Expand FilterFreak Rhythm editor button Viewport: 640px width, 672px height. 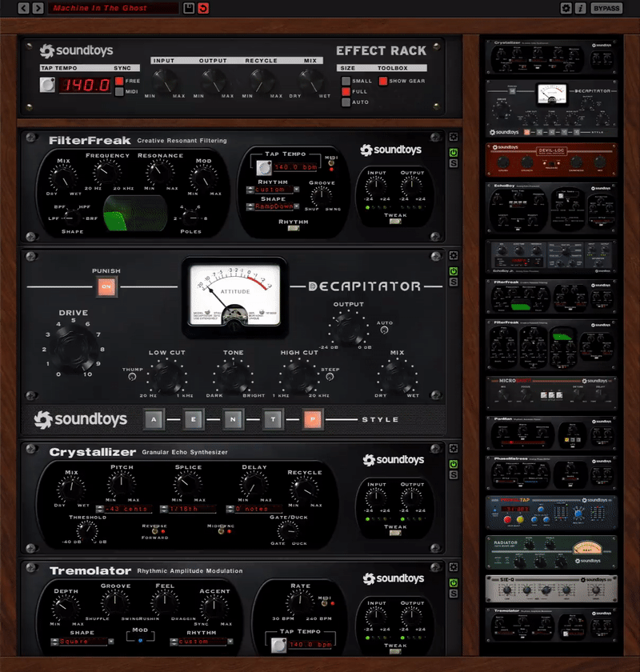tap(294, 229)
